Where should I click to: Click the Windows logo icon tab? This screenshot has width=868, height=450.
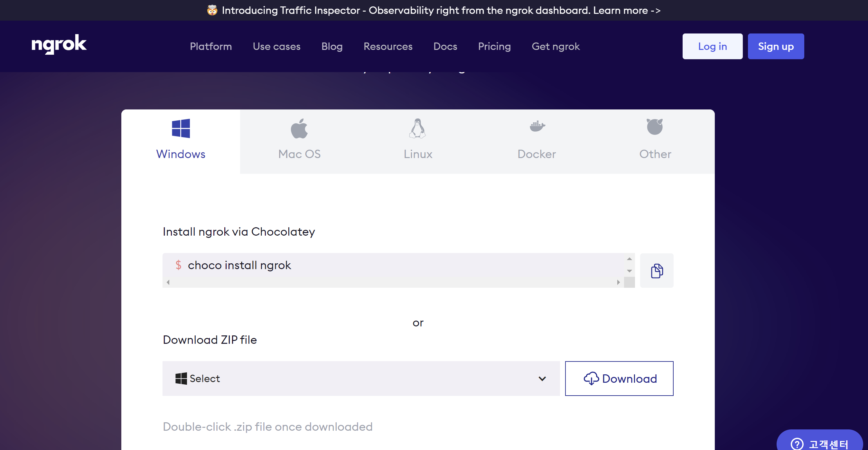coord(181,128)
